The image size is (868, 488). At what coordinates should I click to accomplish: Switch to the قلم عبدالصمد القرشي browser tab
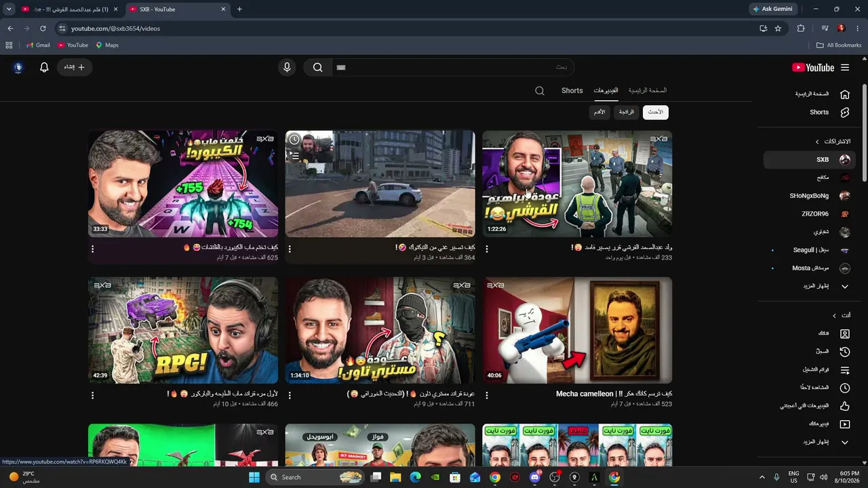(70, 9)
